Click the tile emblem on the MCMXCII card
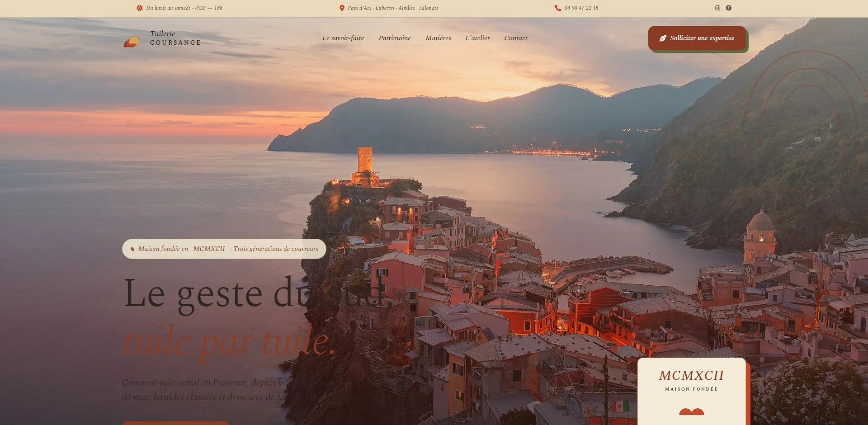Screen dimensions: 868x425 coord(692,412)
